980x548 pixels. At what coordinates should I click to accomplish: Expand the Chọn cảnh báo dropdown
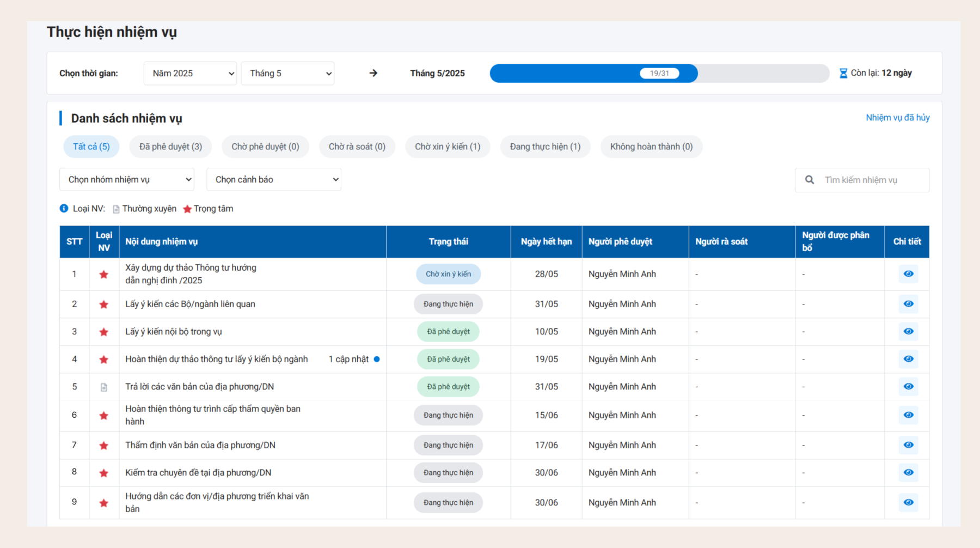(274, 180)
